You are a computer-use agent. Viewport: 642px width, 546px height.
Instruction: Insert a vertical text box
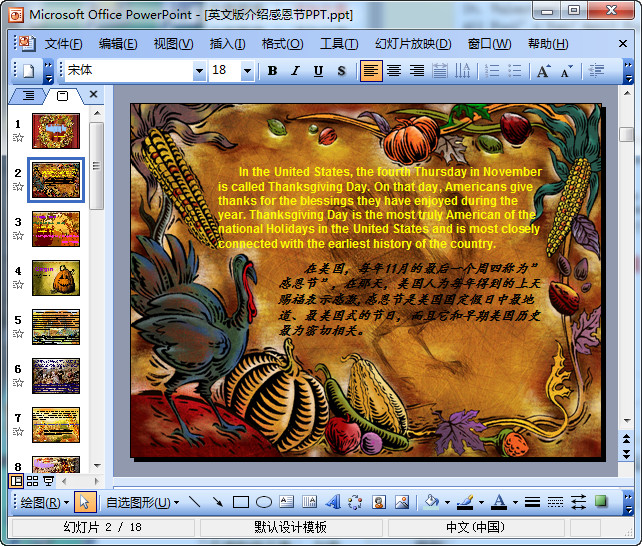309,502
